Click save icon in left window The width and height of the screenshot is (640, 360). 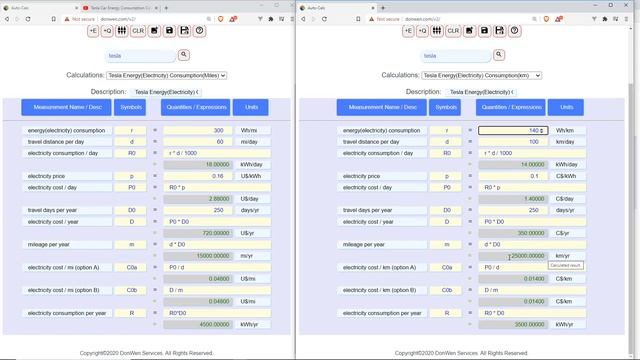coord(169,31)
